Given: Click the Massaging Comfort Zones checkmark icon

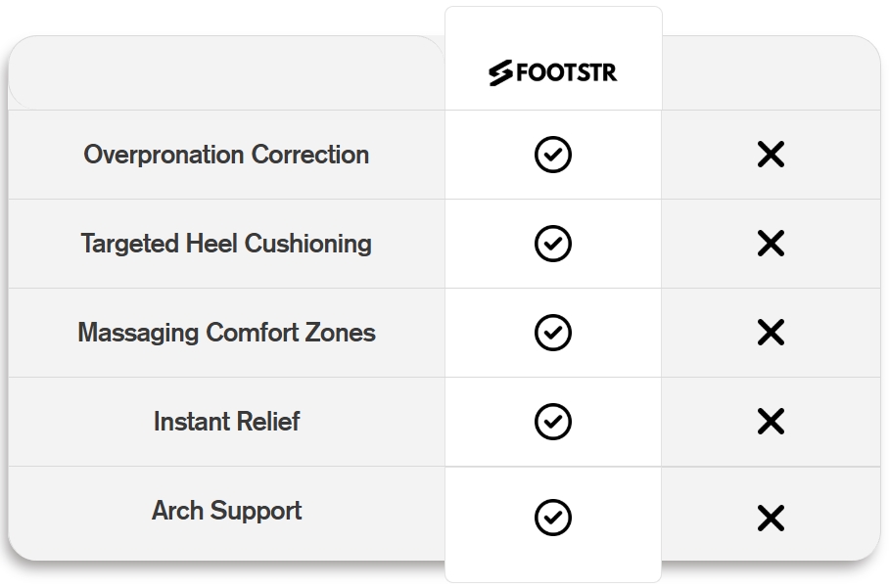Looking at the screenshot, I should click(x=553, y=333).
